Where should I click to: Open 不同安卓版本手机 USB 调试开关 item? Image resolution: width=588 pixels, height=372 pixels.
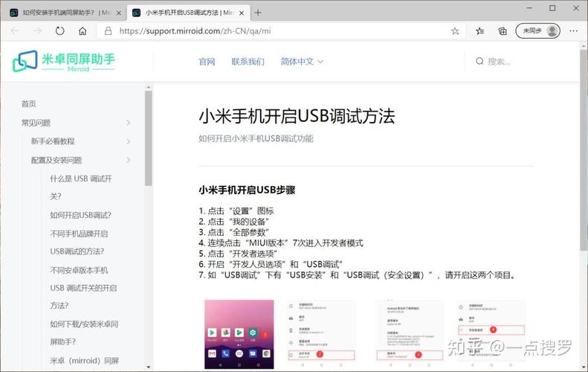83,288
